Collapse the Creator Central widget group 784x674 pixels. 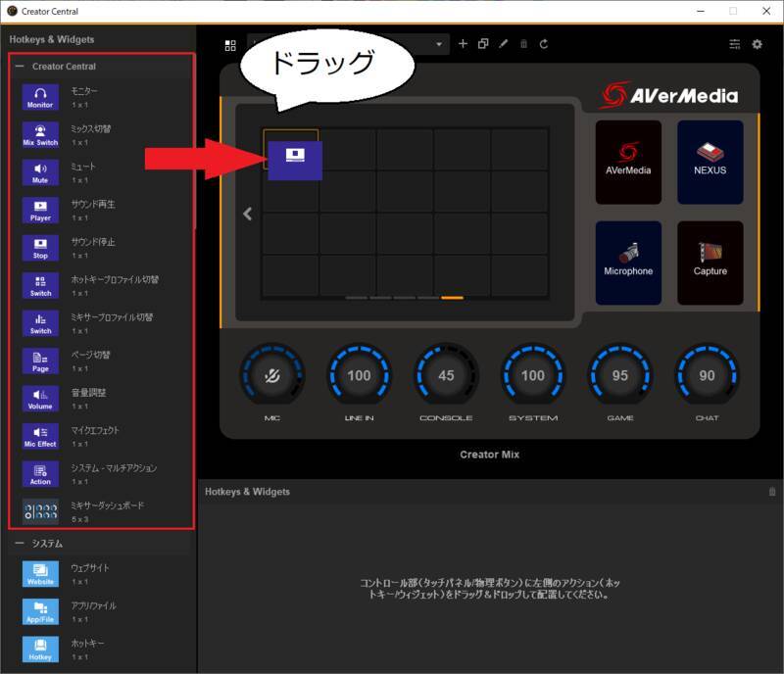click(x=20, y=67)
